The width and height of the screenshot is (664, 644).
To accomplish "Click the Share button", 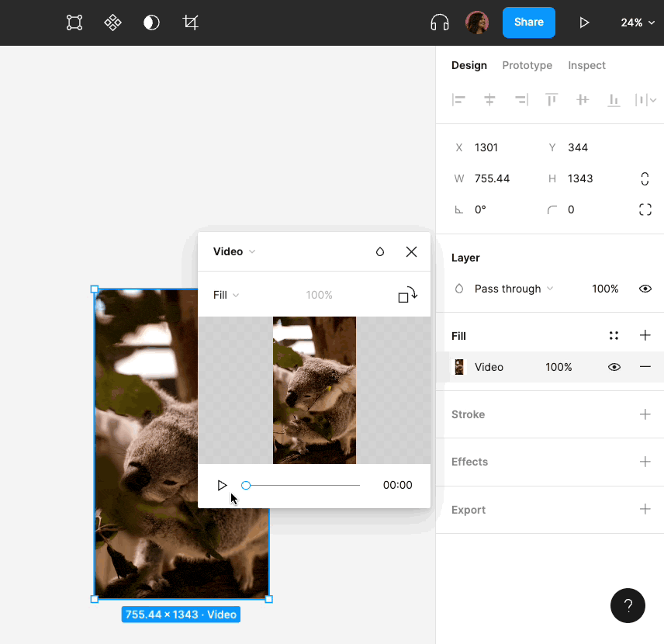I will 528,23.
